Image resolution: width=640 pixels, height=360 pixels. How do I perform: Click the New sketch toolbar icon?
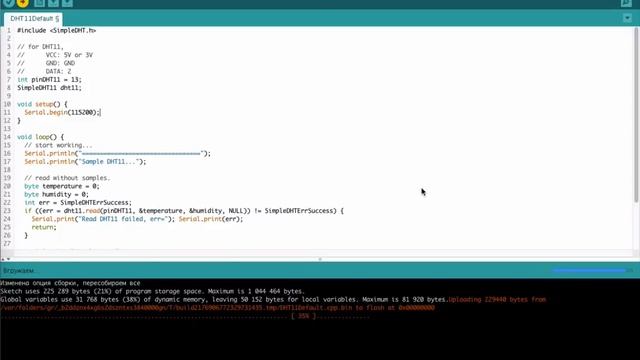click(39, 3)
